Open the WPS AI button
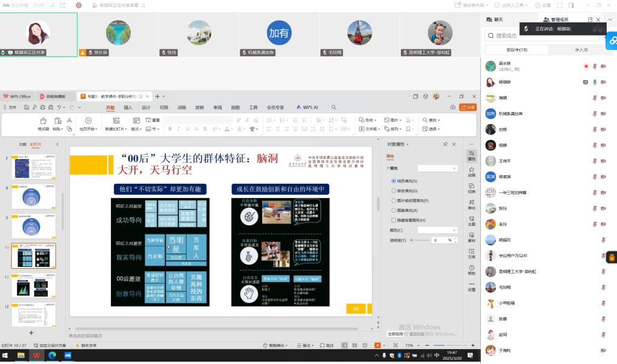617x364 pixels. coord(307,107)
